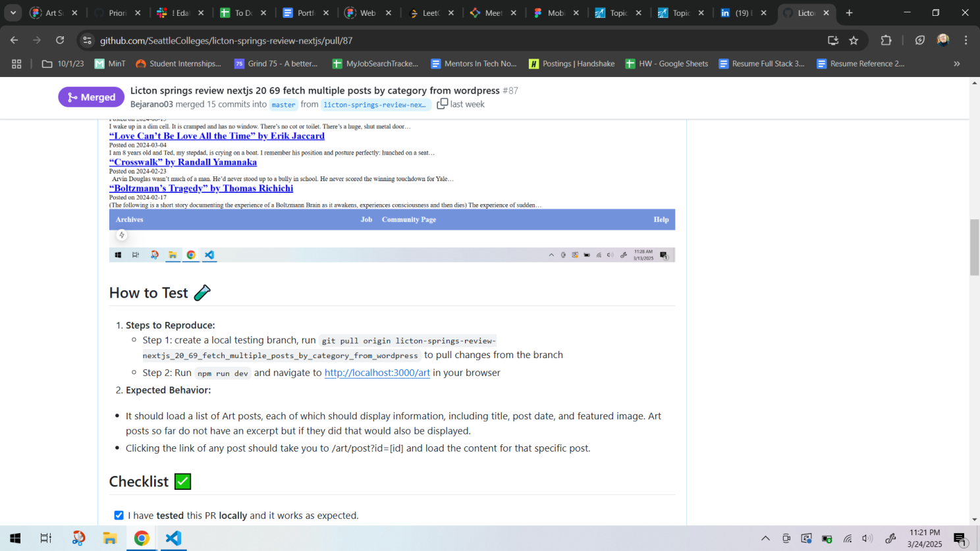Copy branch name using the clipboard icon

coord(442,104)
